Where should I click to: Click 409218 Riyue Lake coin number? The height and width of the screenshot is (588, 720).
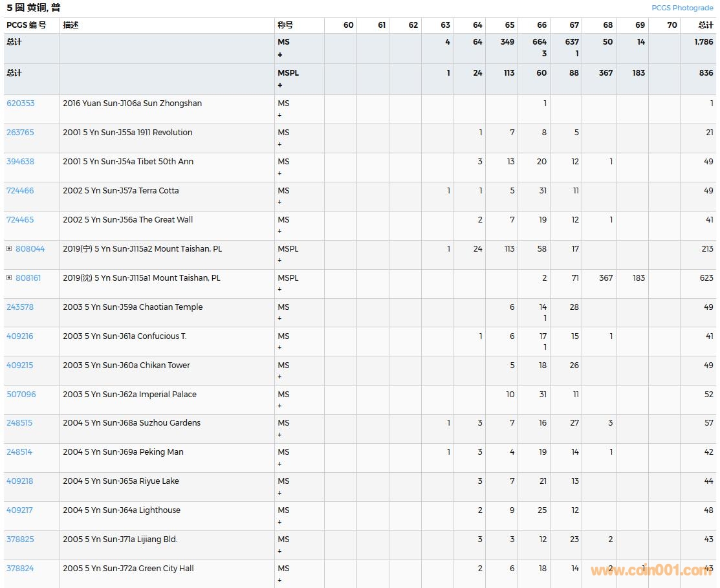click(x=20, y=481)
